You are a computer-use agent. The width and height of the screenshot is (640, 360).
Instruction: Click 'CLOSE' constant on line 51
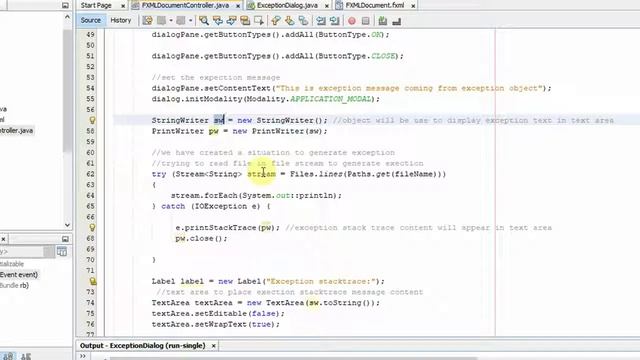click(383, 56)
